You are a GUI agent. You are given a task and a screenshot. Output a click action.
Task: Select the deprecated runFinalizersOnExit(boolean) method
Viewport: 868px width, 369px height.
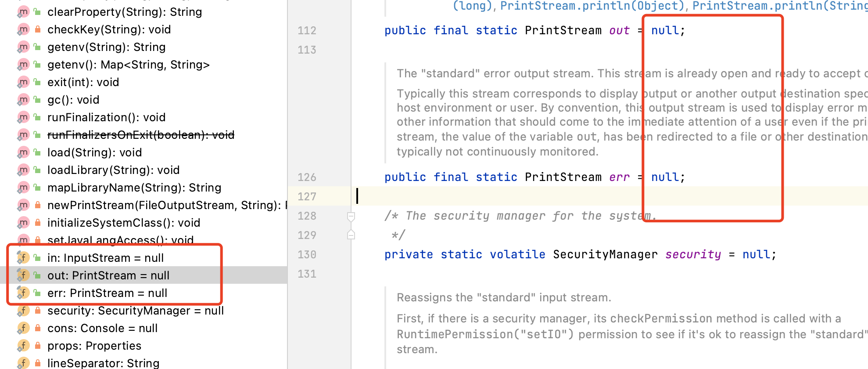click(x=140, y=135)
